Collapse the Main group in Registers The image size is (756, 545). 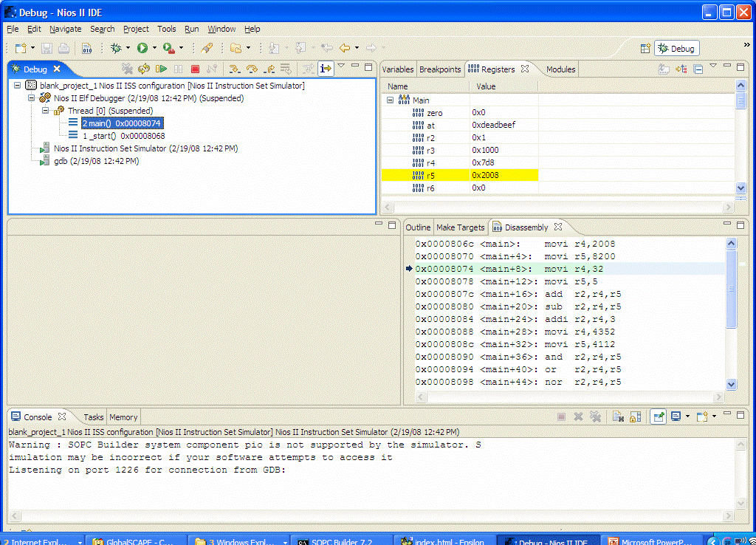(x=389, y=100)
